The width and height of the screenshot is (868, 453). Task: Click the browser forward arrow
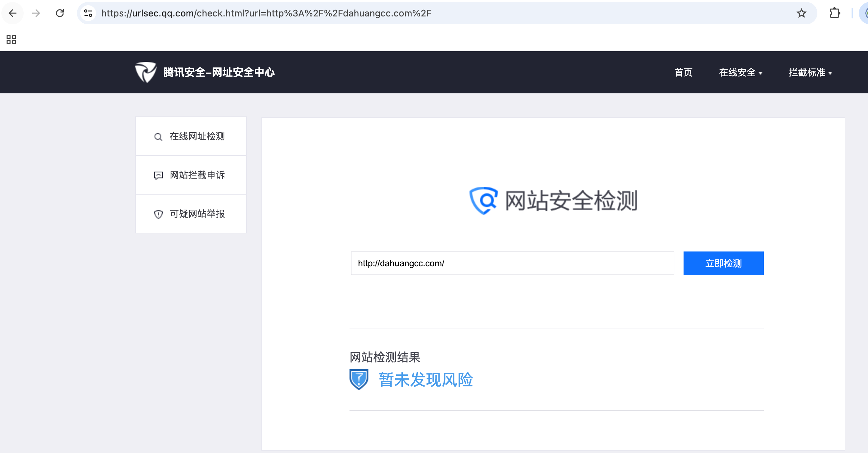click(x=36, y=13)
